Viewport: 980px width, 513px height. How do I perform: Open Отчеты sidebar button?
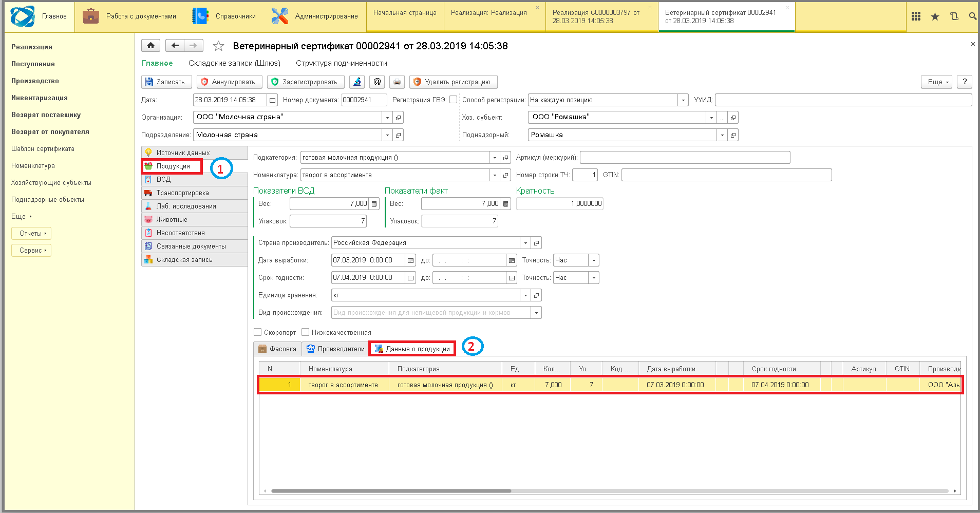(x=31, y=233)
